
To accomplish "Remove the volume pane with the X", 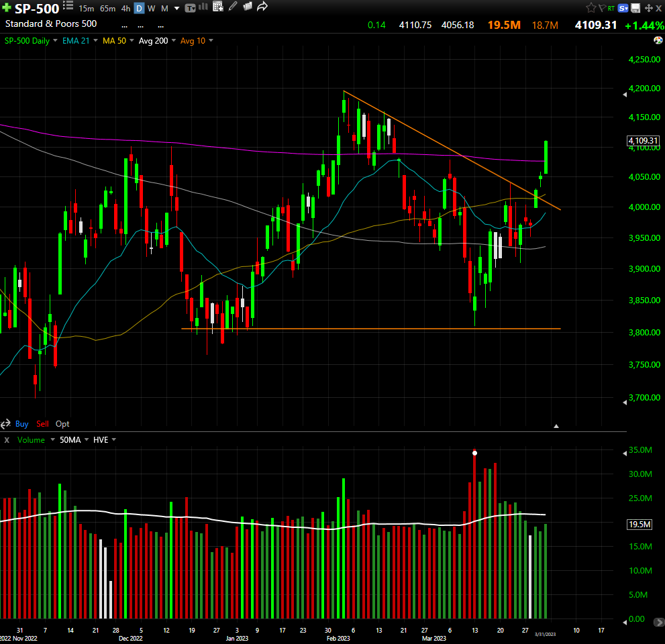I will [x=7, y=440].
